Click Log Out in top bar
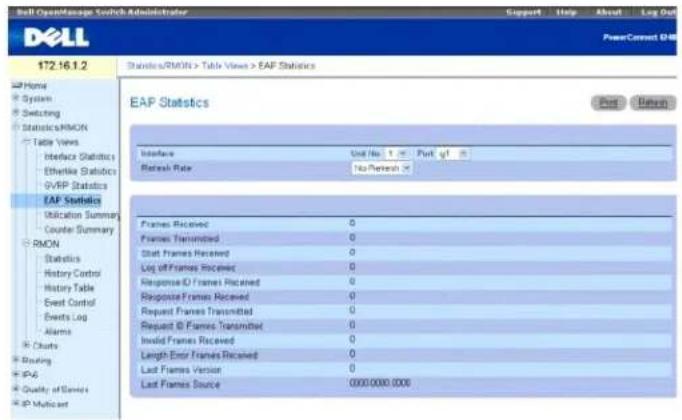This screenshot has width=682, height=420. (658, 12)
